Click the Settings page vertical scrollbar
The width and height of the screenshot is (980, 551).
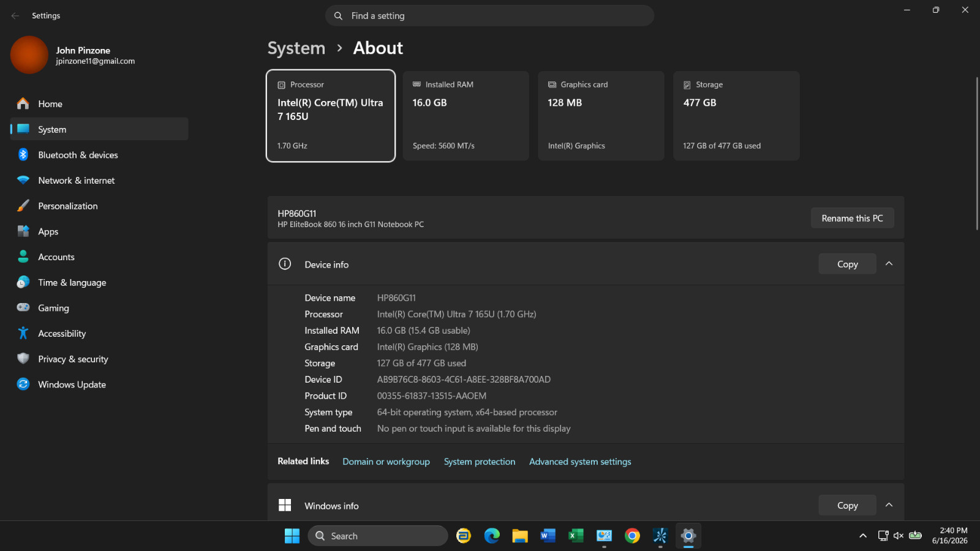click(976, 153)
